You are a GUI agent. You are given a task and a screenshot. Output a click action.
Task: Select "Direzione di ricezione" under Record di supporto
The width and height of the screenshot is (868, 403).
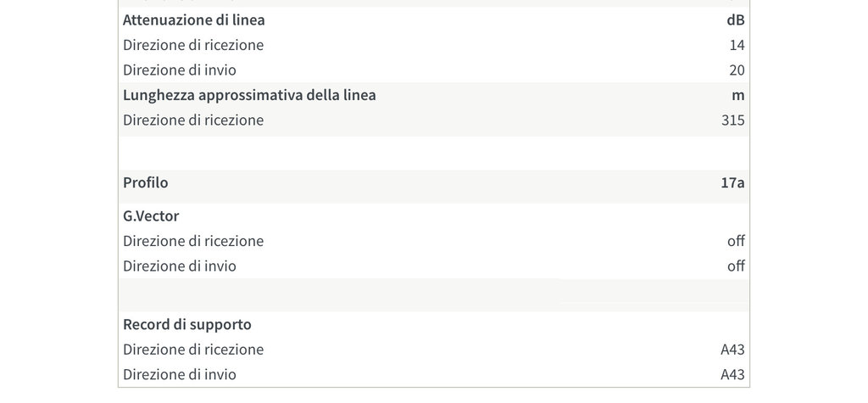click(193, 350)
